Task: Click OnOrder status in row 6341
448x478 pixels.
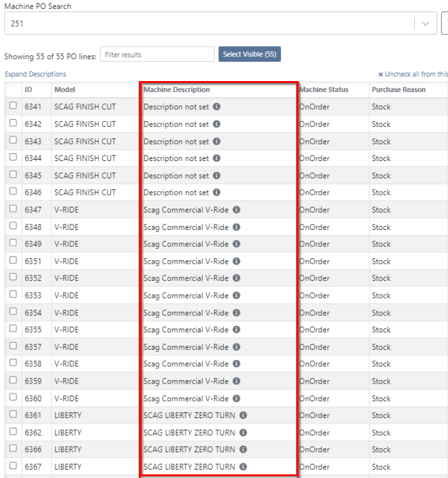Action: point(314,106)
